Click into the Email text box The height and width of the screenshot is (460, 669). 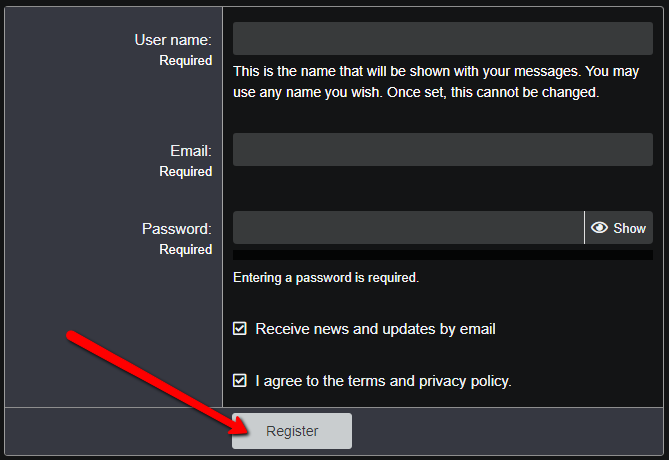click(x=442, y=150)
